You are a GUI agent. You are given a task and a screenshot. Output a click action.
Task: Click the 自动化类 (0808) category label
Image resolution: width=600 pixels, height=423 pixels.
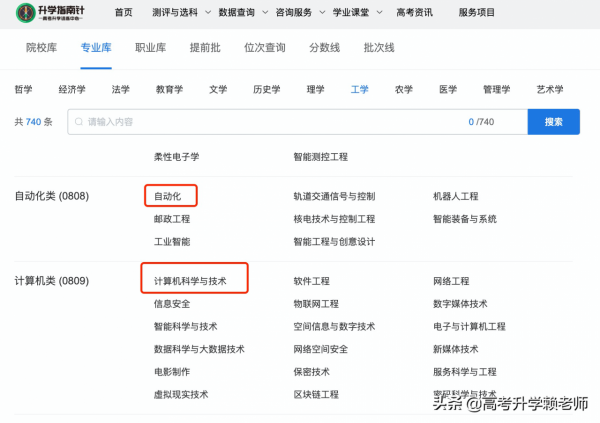coord(52,196)
